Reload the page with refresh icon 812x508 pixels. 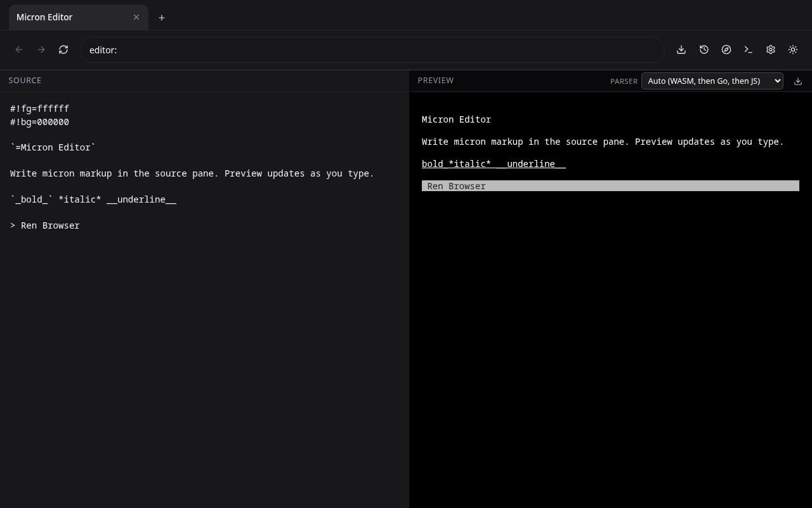pos(63,50)
